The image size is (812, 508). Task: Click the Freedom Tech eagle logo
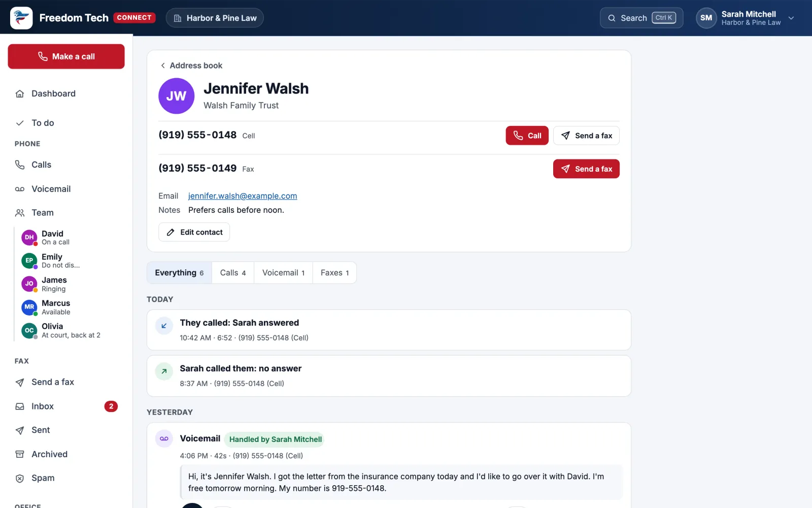(21, 18)
